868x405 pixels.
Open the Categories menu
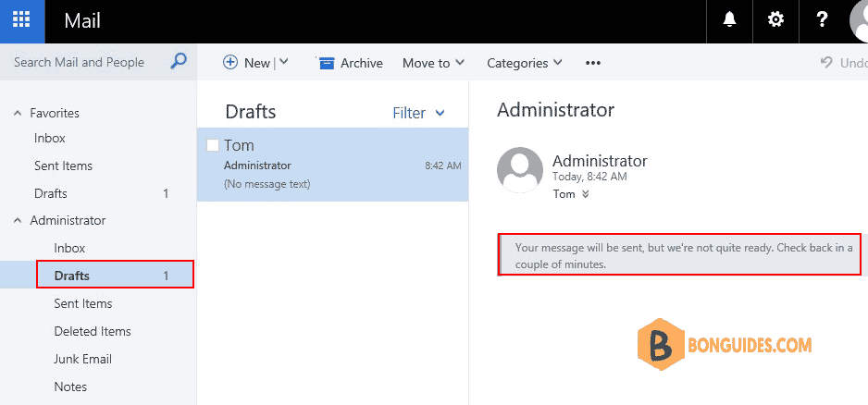525,63
